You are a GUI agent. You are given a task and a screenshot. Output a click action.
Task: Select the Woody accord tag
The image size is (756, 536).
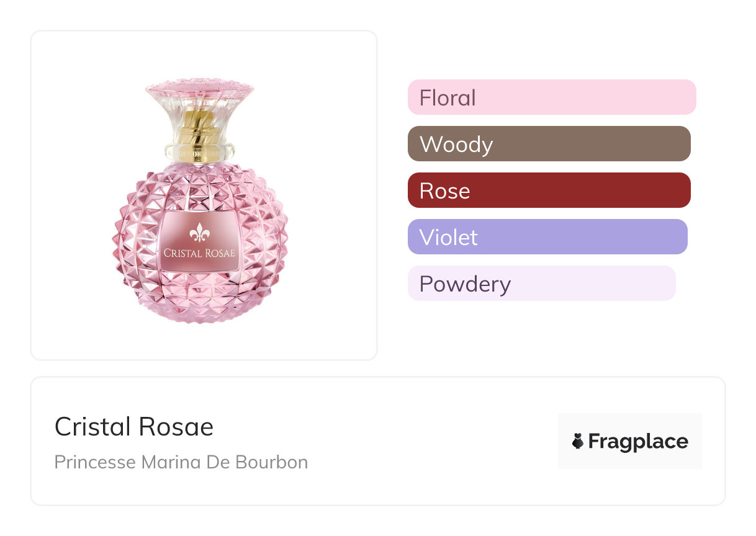click(549, 144)
